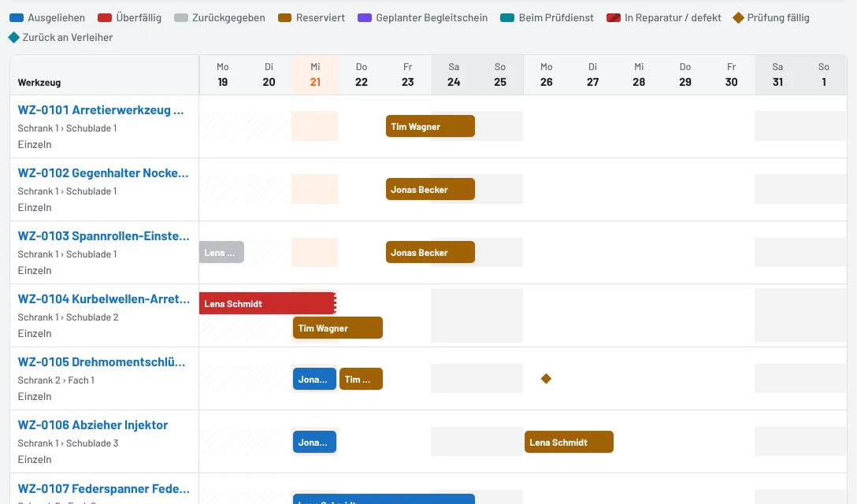Click the Überfällig red legend swatch

[x=105, y=17]
